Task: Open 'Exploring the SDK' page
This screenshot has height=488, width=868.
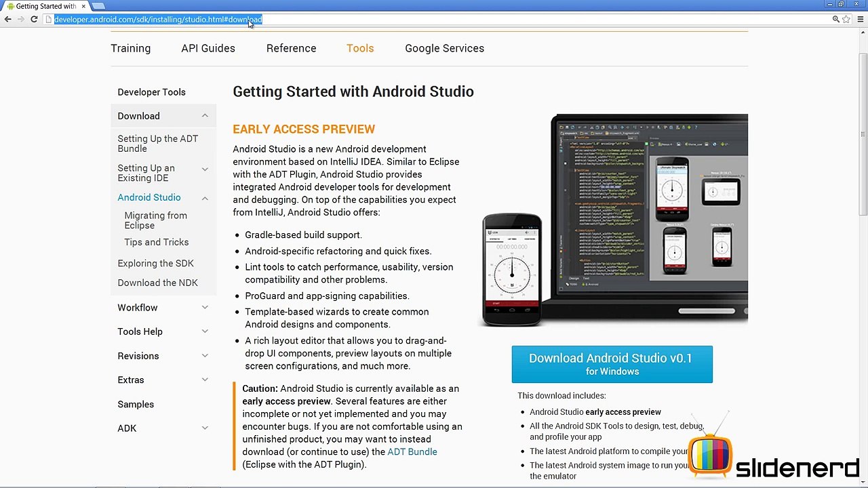Action: coord(155,263)
